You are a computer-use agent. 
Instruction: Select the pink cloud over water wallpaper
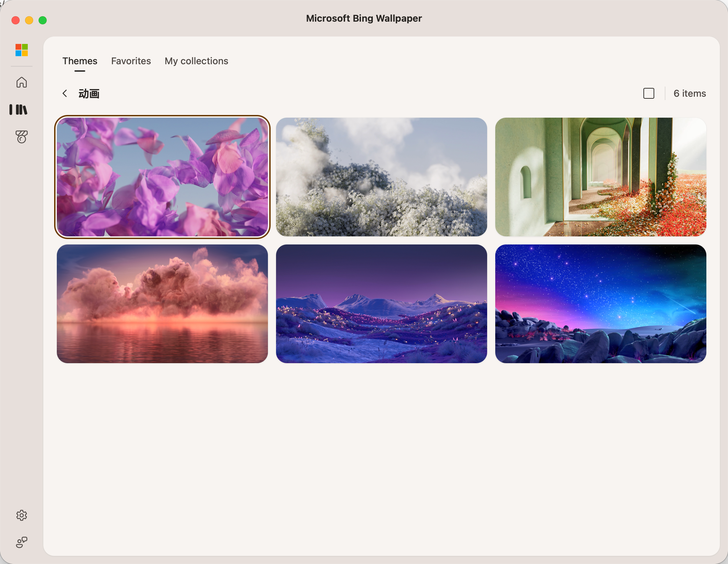click(x=162, y=304)
